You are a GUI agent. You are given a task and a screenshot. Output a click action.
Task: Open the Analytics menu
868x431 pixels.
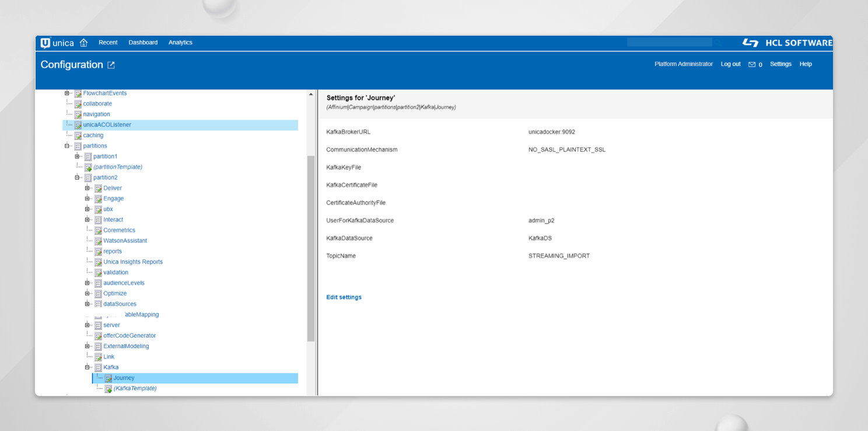[x=180, y=43]
